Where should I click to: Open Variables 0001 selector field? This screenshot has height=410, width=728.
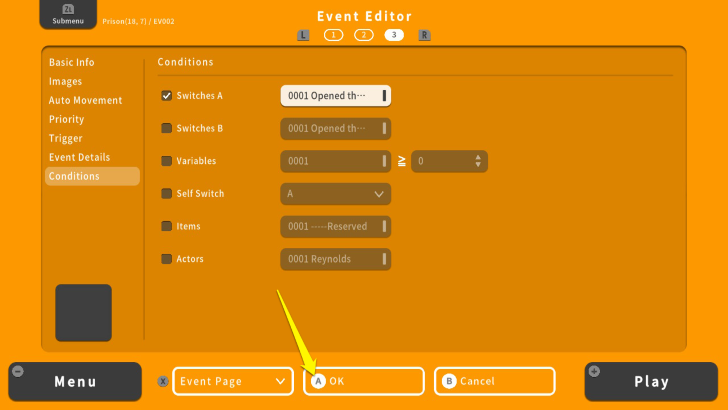tap(336, 161)
